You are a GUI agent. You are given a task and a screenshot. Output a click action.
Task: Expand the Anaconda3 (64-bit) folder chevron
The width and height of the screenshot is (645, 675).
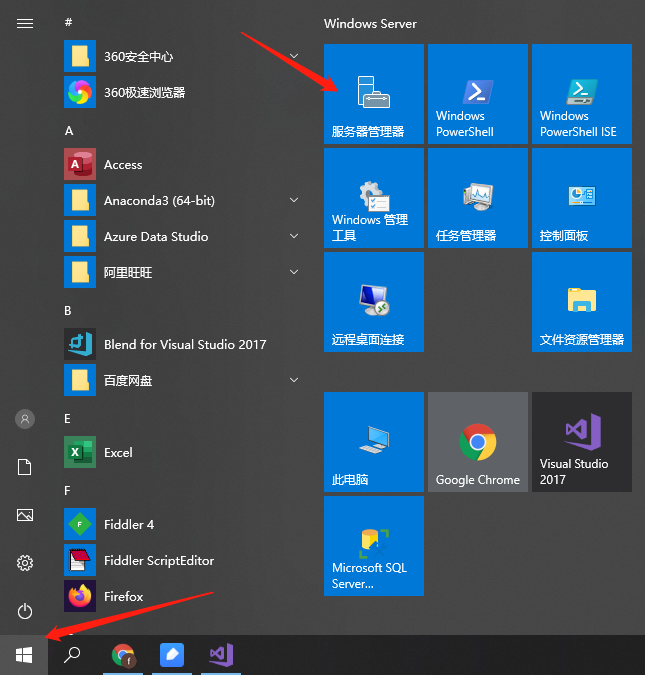click(x=294, y=200)
